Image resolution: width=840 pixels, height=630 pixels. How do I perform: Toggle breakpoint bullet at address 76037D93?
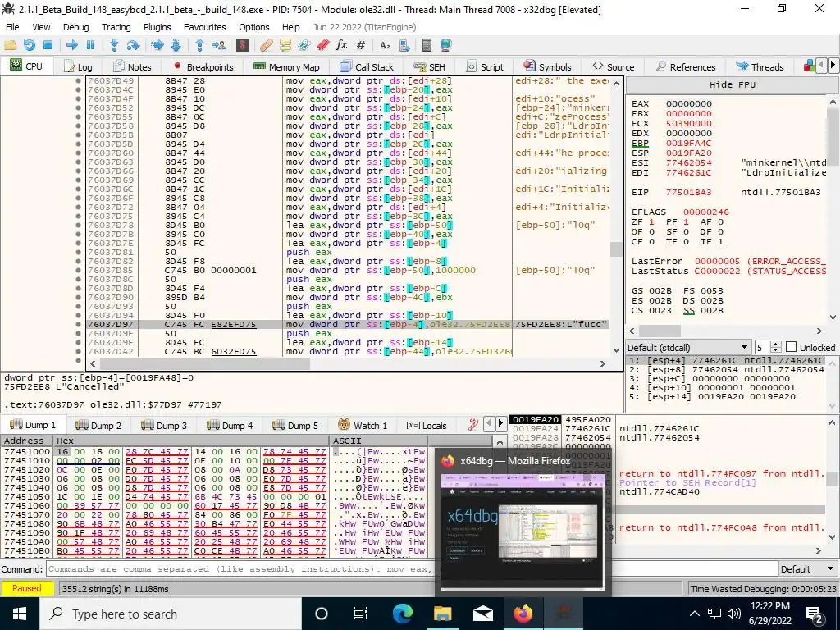pyautogui.click(x=78, y=307)
